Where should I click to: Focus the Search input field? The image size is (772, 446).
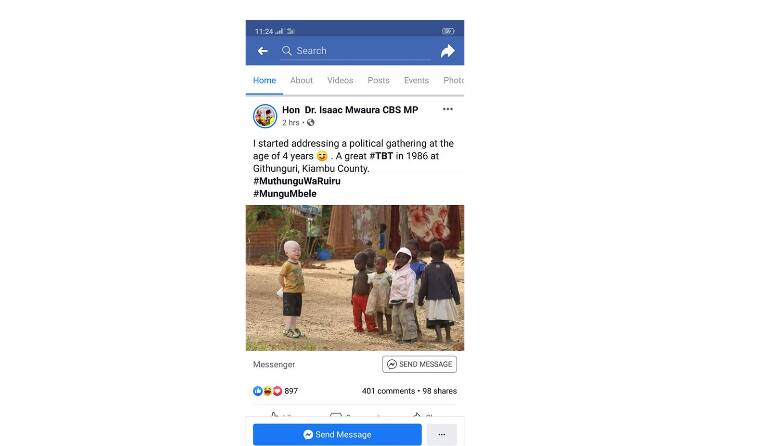(355, 51)
